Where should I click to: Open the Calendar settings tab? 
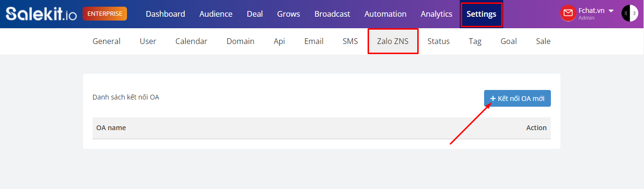(191, 41)
